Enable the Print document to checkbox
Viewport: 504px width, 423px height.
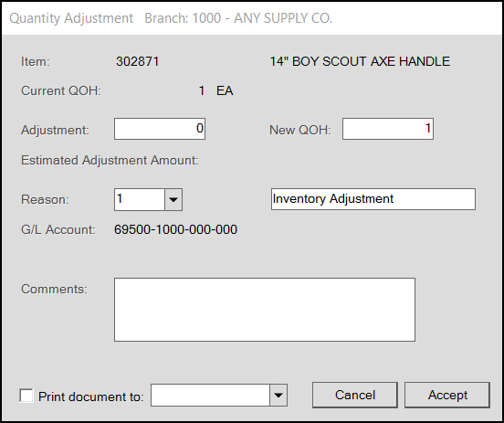tap(26, 396)
